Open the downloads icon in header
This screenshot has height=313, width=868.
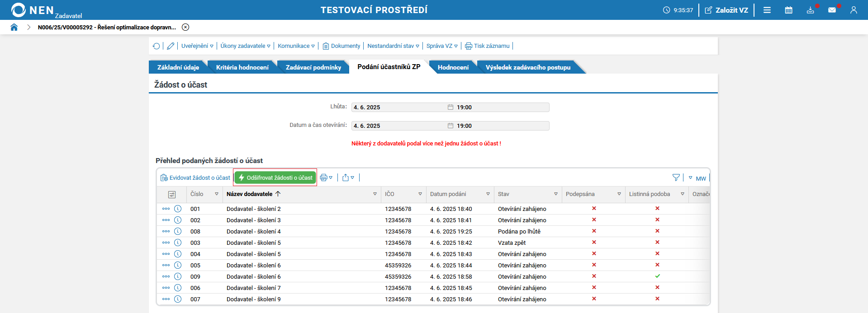(811, 10)
